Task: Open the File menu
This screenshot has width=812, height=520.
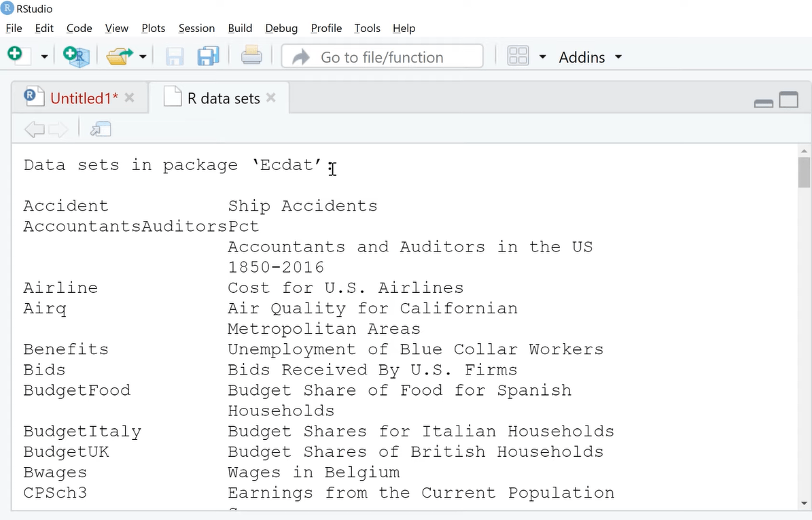Action: point(14,28)
